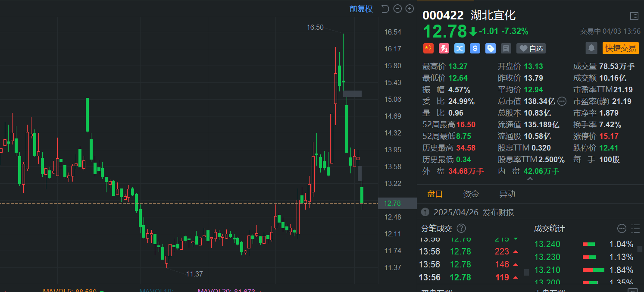
Task: Click the pink lightning Level-1 quote icon
Action: (444, 48)
